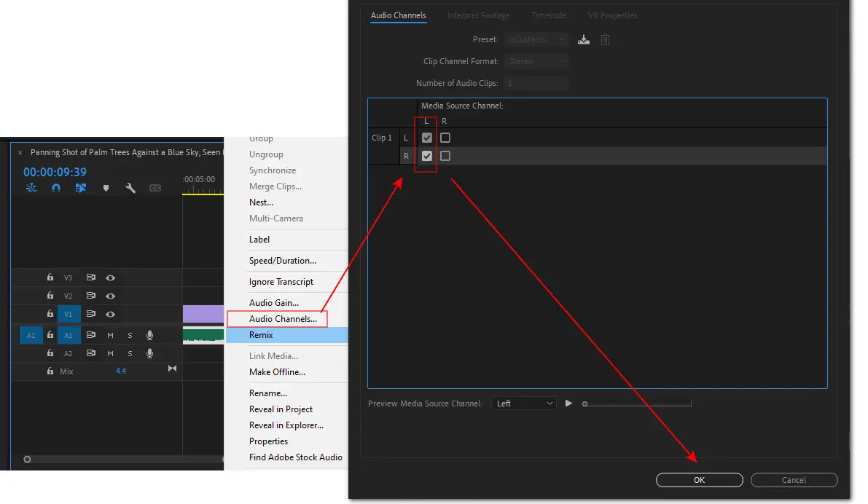Toggle track lock for A2
Viewport: 868px width, 504px height.
(50, 353)
